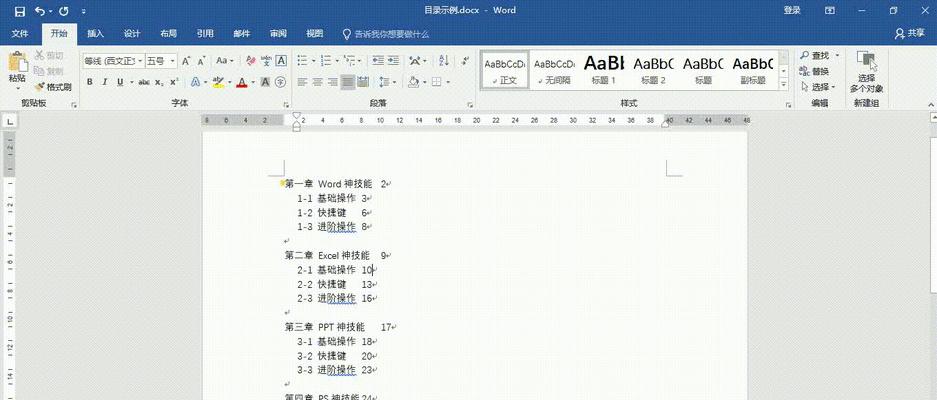Click the Redo/repeat arrow icon
Screen dimensions: 937x400
coord(63,11)
